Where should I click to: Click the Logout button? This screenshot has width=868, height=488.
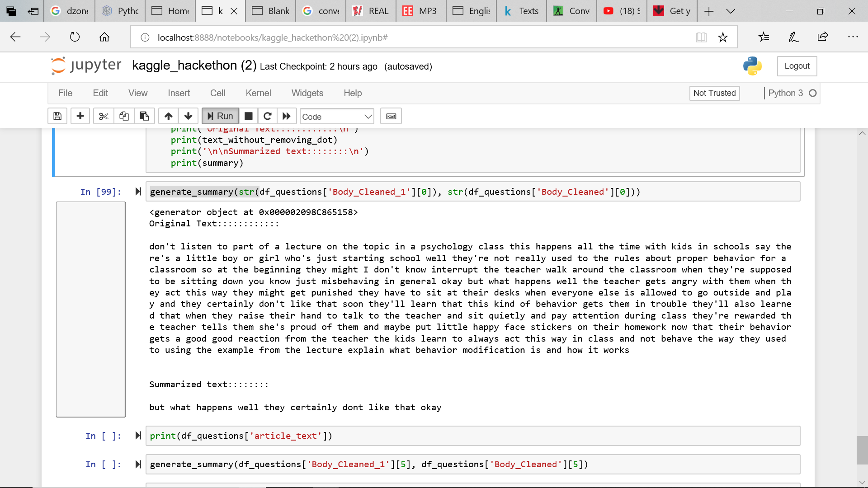797,66
